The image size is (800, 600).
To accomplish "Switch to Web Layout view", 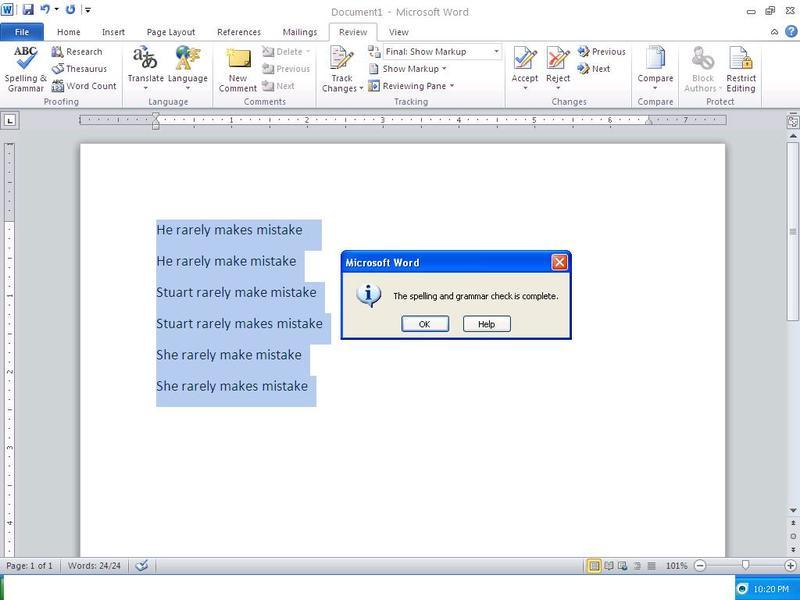I will pyautogui.click(x=622, y=566).
